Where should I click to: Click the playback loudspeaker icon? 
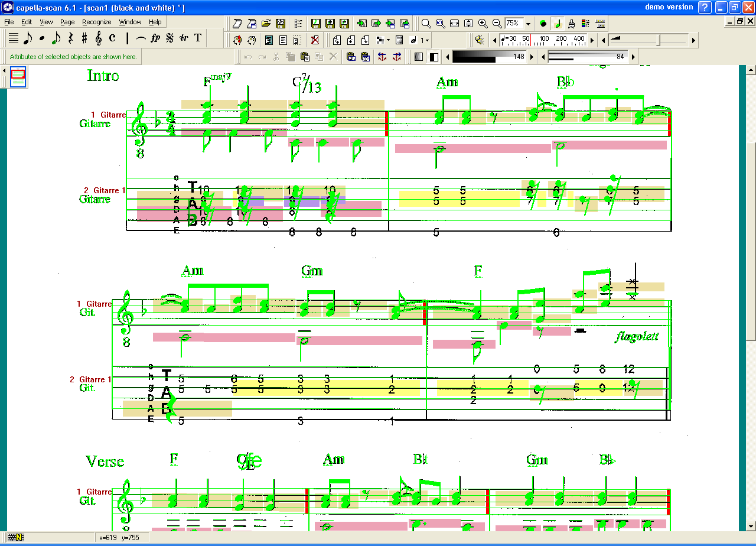tap(480, 40)
